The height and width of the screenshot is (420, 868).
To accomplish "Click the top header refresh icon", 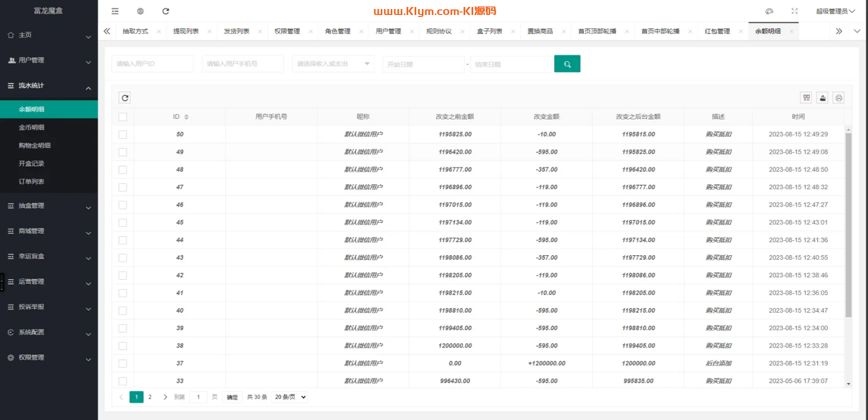I will 166,11.
